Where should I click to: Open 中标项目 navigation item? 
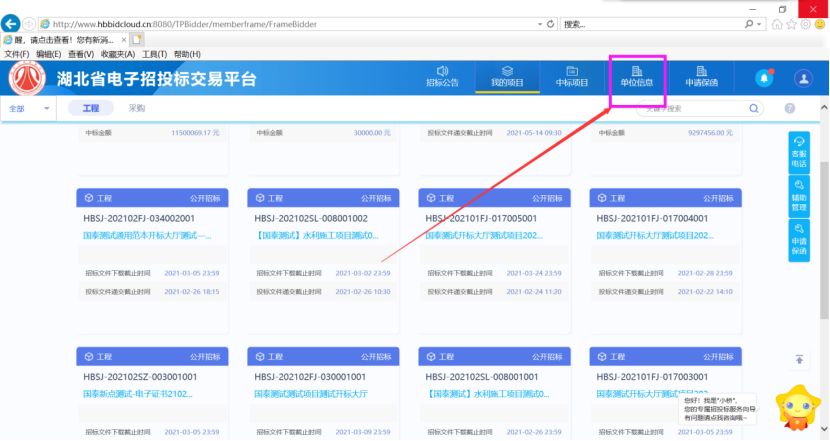click(572, 76)
